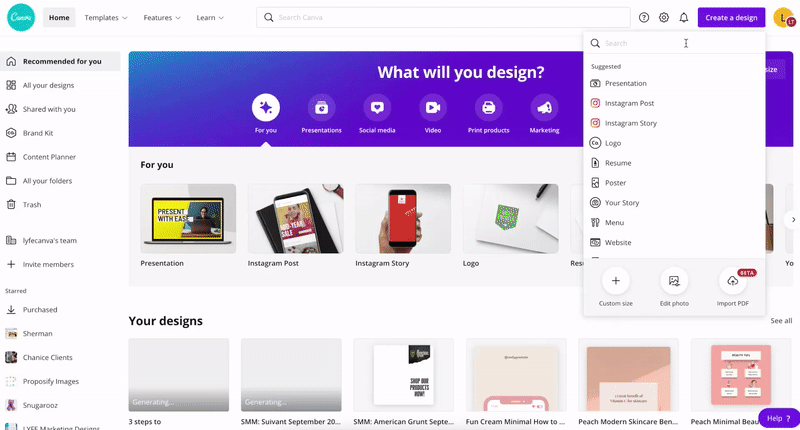Select the For you category icon
The height and width of the screenshot is (430, 800).
[266, 108]
